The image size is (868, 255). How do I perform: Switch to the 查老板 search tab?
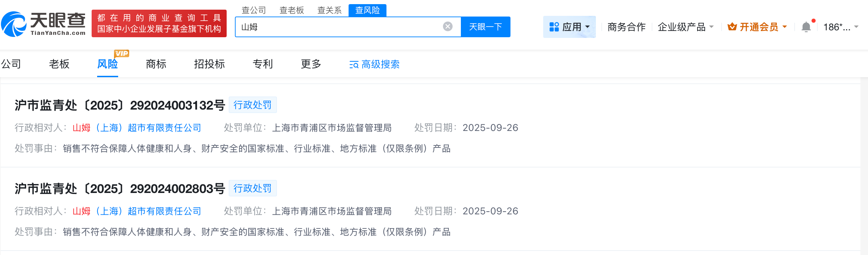tap(292, 10)
